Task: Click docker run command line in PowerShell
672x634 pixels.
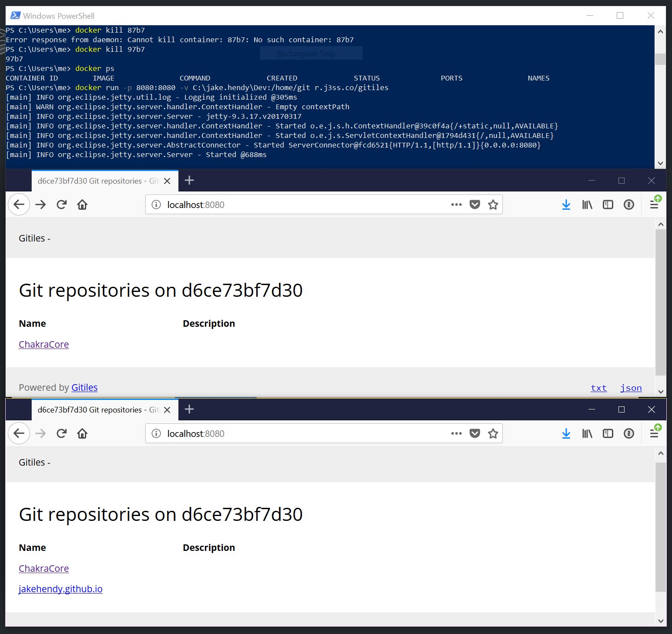Action: pos(197,87)
